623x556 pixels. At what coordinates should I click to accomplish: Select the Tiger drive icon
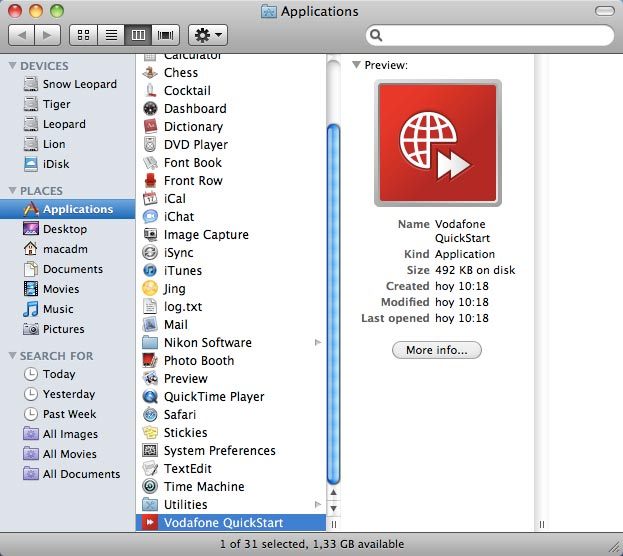click(x=31, y=104)
